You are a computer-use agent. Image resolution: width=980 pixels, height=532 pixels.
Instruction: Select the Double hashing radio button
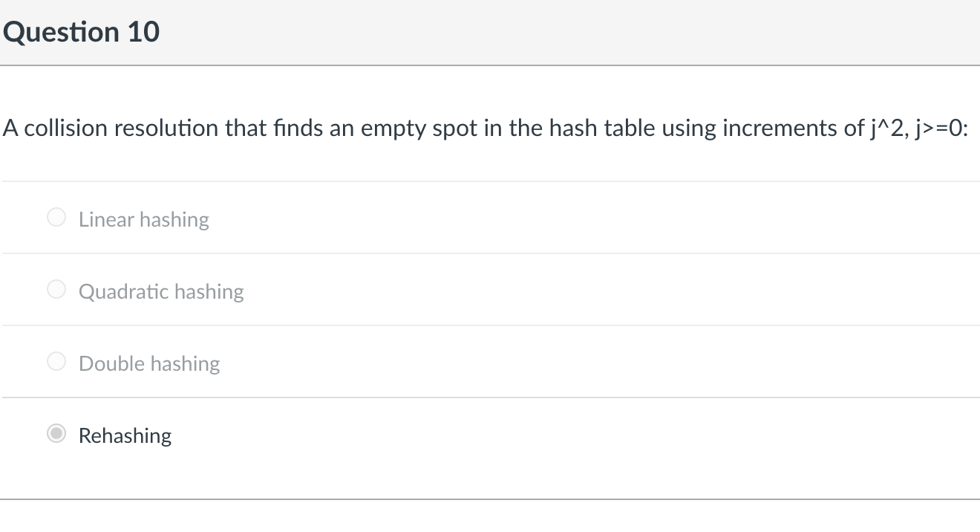56,361
